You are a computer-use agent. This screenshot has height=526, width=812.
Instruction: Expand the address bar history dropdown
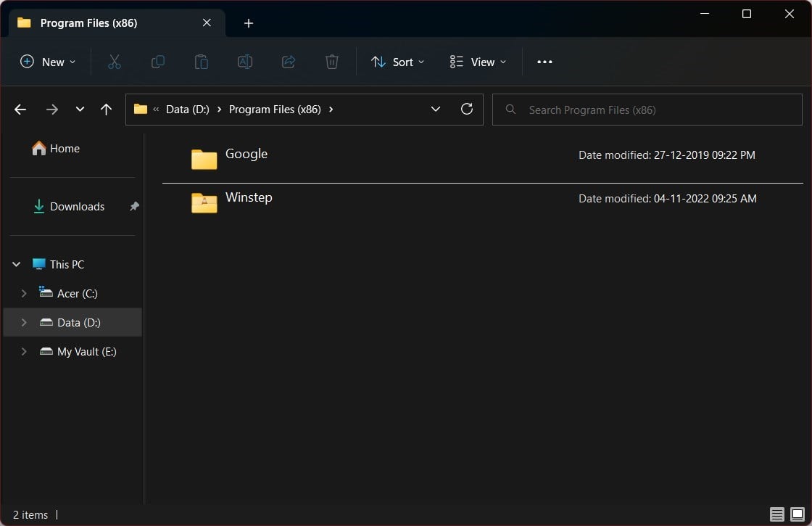436,109
